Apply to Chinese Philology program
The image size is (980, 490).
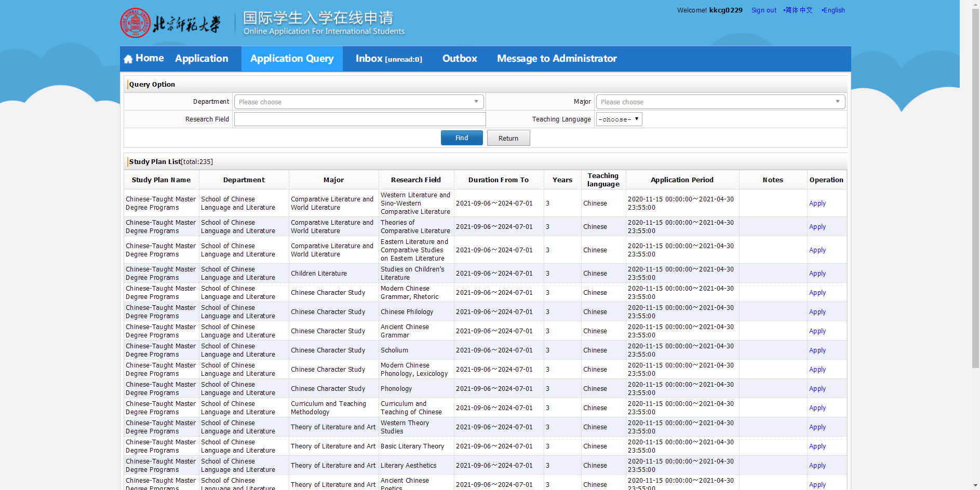point(817,312)
